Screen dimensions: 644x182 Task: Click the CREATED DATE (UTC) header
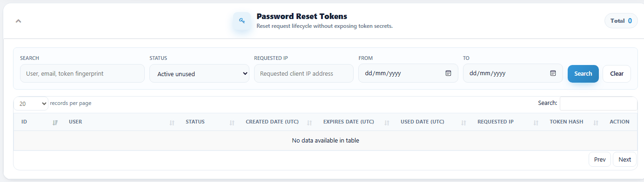click(x=272, y=122)
